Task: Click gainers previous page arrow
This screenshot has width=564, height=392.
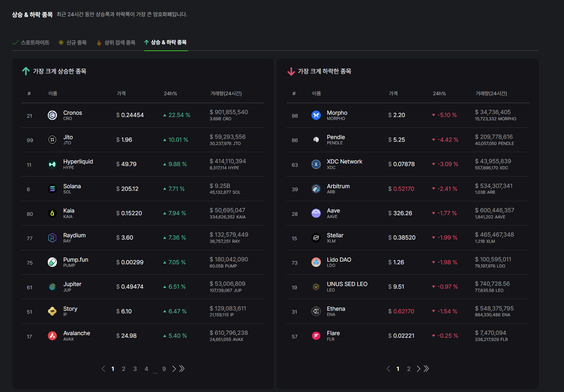Action: coord(103,369)
